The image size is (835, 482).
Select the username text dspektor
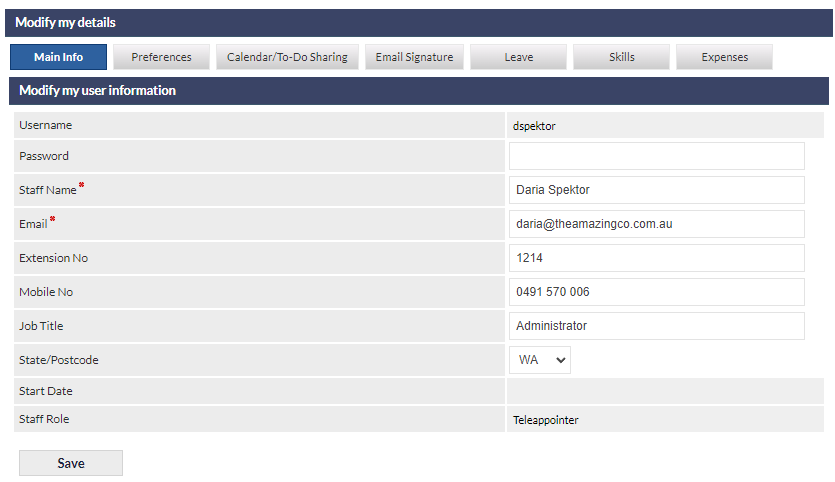pos(534,126)
